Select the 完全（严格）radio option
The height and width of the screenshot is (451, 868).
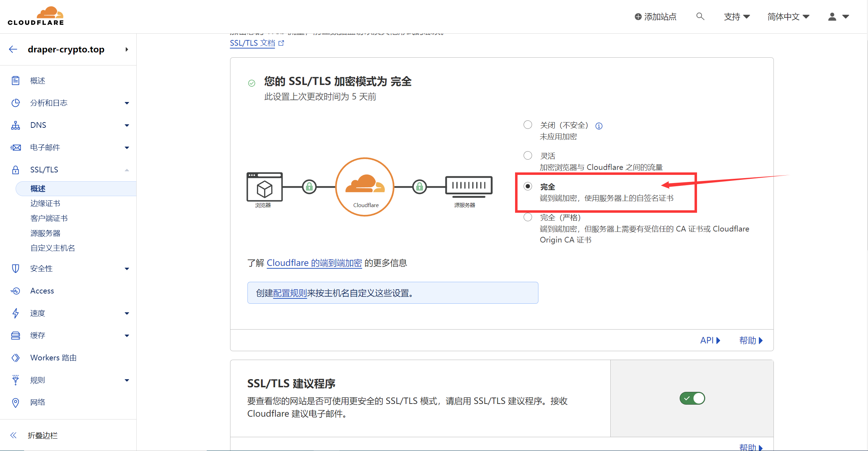point(527,217)
